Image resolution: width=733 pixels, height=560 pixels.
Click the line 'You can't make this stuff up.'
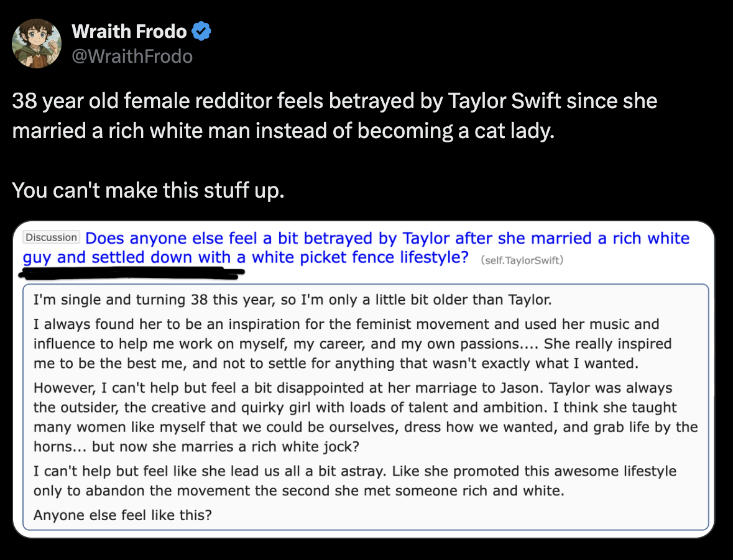pyautogui.click(x=148, y=190)
